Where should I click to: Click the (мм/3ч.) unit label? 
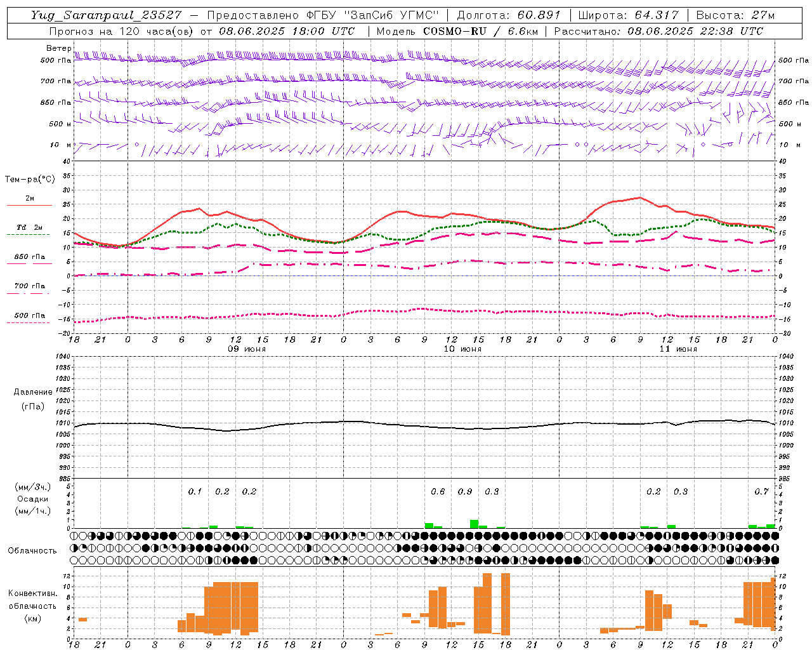tap(32, 487)
